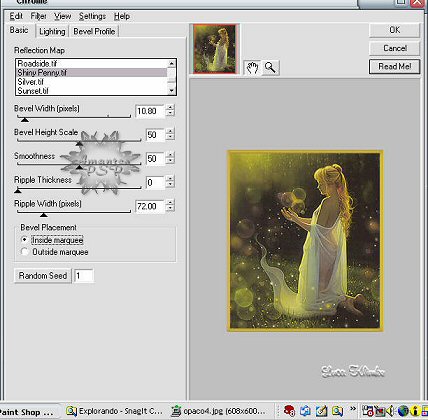The image size is (428, 420).
Task: Select Outside marquee bevel placement
Action: [x=55, y=252]
